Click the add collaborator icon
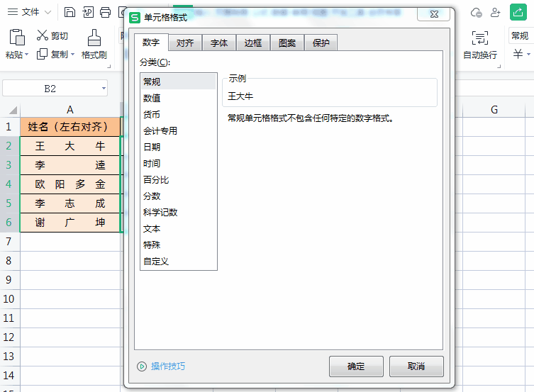 495,13
